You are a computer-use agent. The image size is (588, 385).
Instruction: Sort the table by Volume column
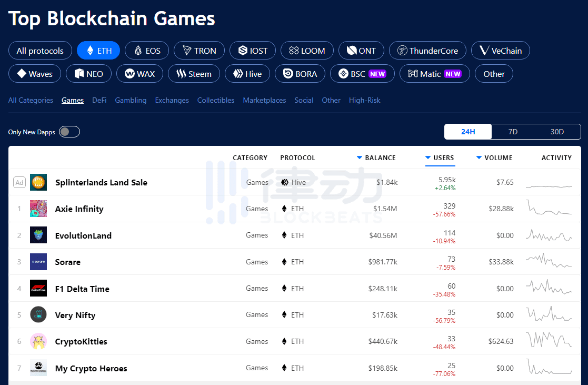click(494, 158)
